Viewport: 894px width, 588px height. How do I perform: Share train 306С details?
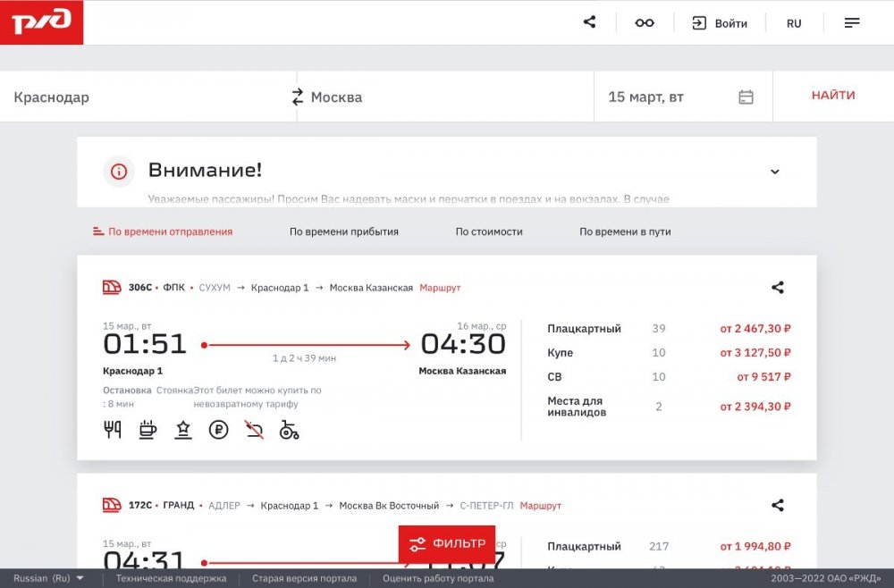(x=777, y=288)
